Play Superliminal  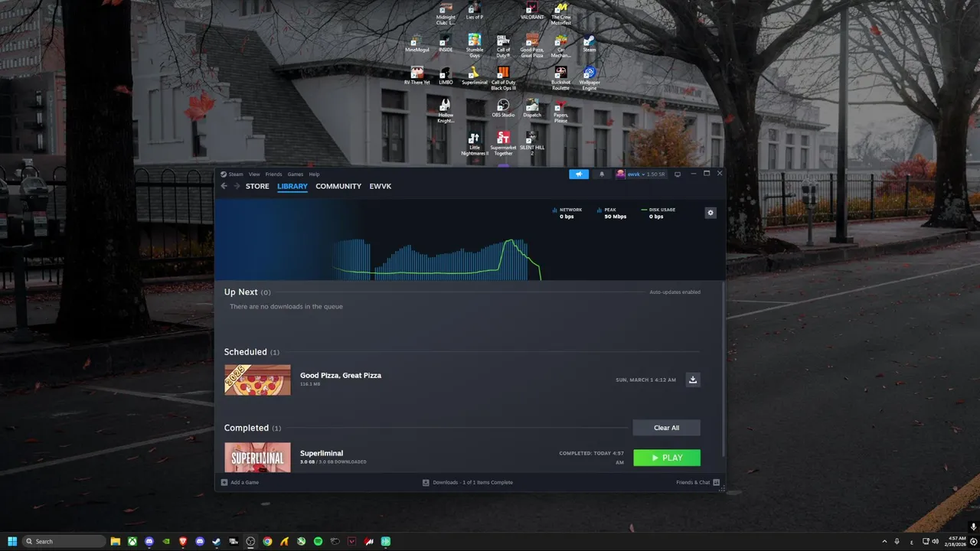[667, 458]
